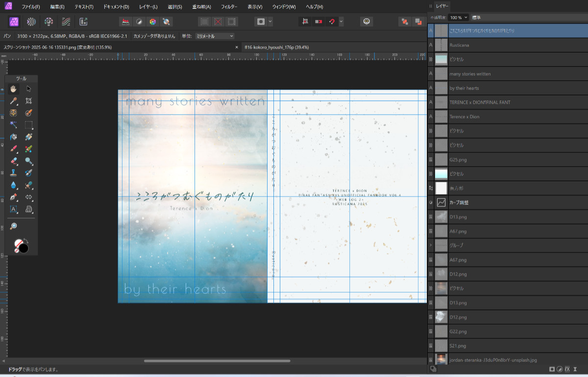Click the black color swatch in Tools

coord(24,248)
